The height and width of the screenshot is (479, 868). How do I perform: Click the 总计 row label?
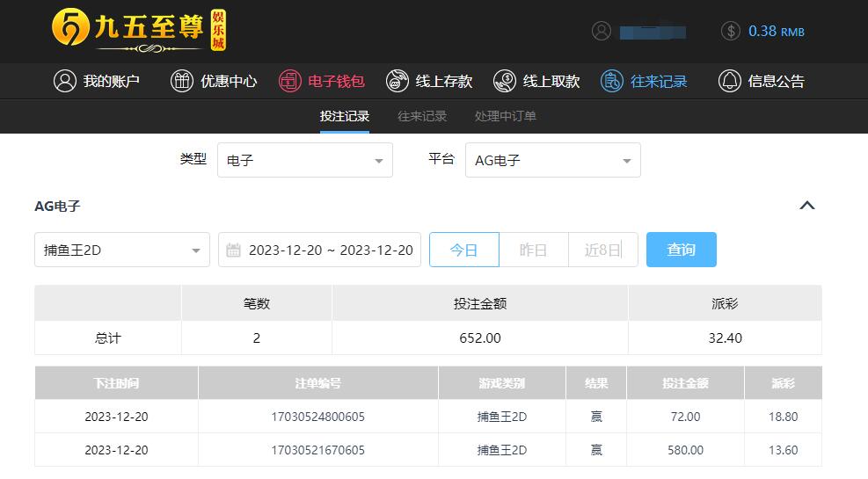pyautogui.click(x=108, y=338)
